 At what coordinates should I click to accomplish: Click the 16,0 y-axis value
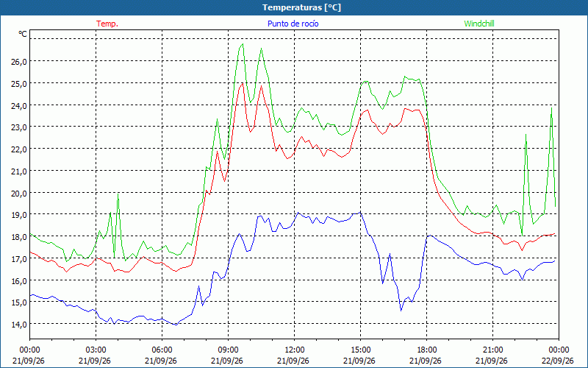point(19,281)
